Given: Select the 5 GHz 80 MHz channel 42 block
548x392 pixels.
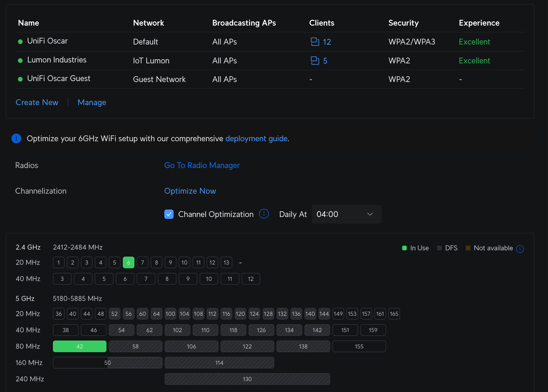Looking at the screenshot, I should [79, 346].
